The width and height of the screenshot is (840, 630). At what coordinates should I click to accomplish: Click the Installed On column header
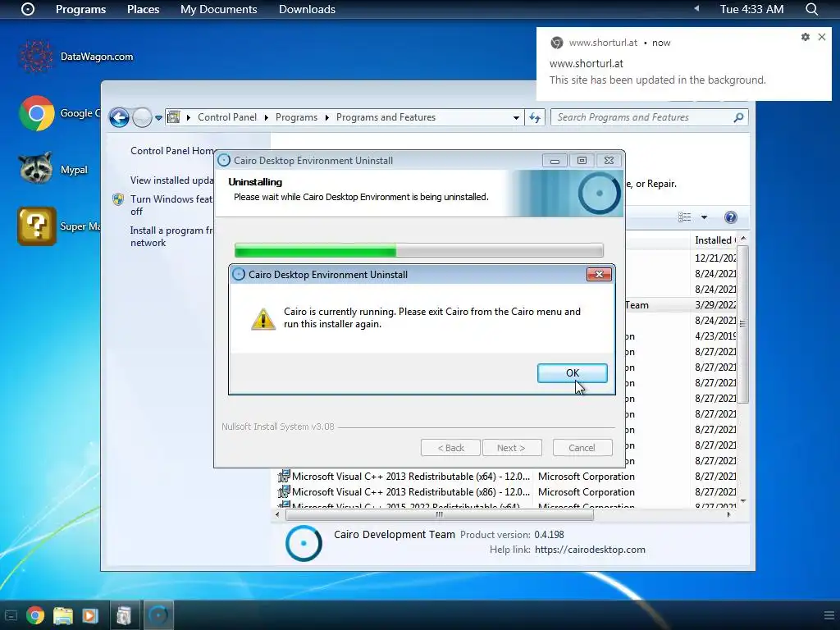(714, 240)
